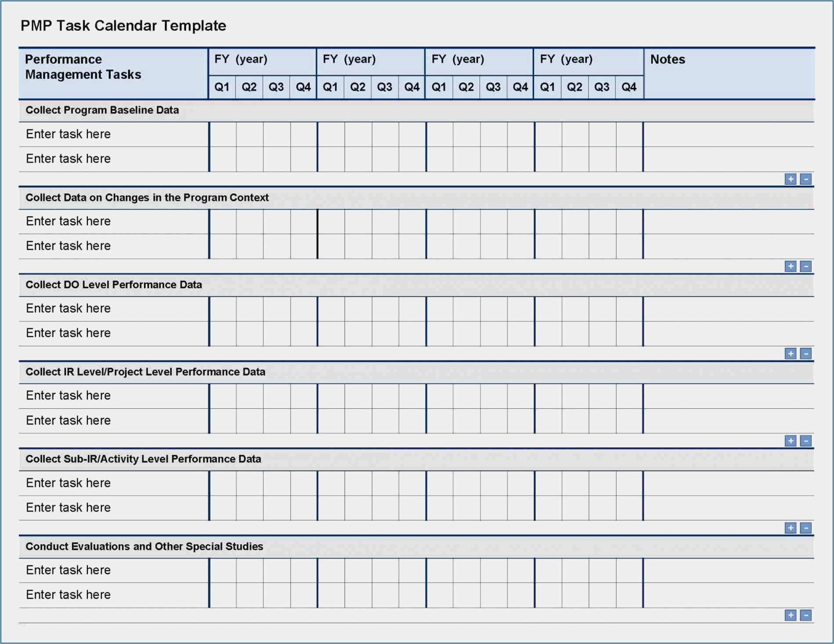Click second Enter task here under Sub-IR/Activity Level
The height and width of the screenshot is (644, 834).
pos(68,507)
